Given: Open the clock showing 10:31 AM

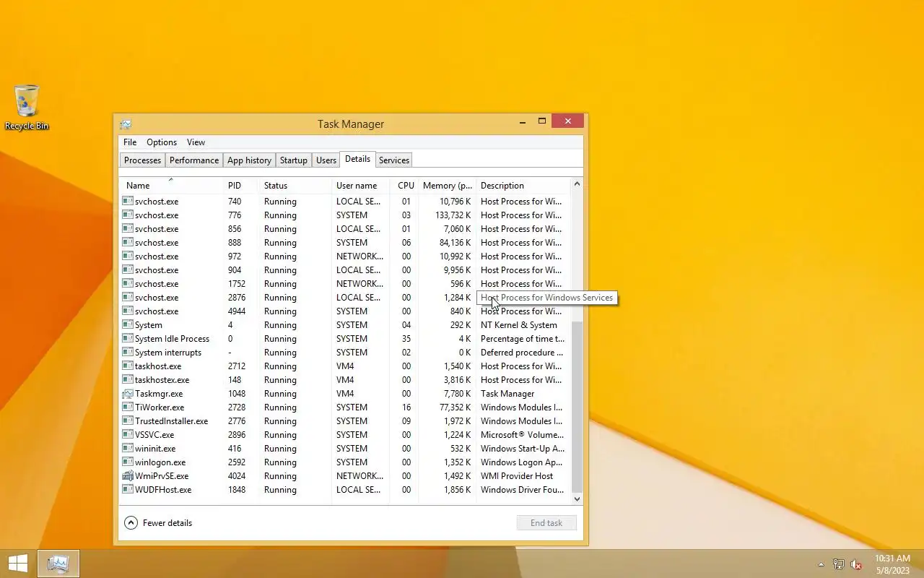Looking at the screenshot, I should pyautogui.click(x=893, y=564).
